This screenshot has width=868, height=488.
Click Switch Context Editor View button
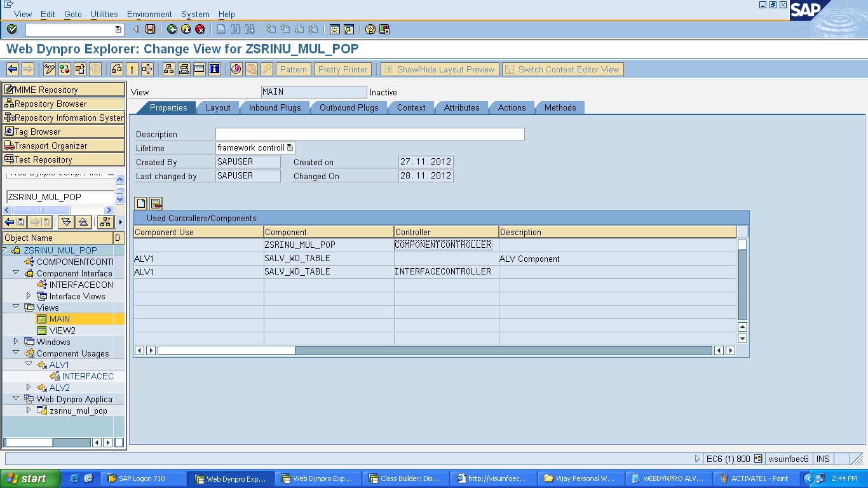tap(563, 69)
